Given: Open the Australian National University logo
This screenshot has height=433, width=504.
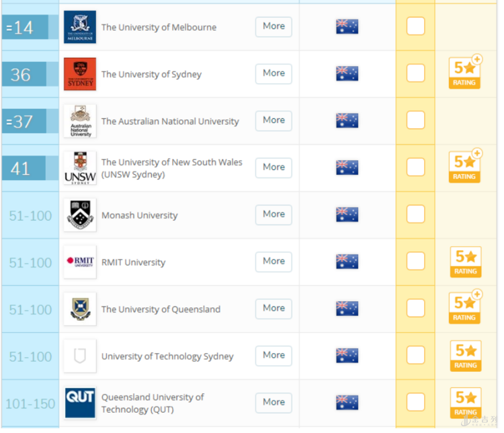Looking at the screenshot, I should (80, 121).
